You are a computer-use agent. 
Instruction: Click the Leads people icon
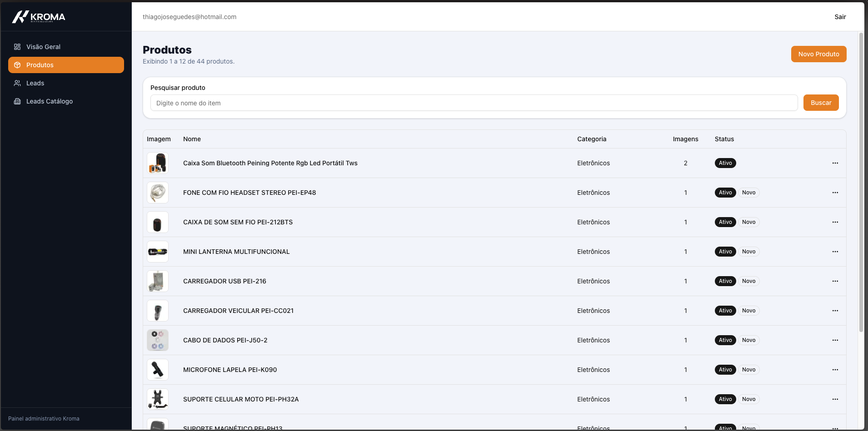(x=17, y=83)
